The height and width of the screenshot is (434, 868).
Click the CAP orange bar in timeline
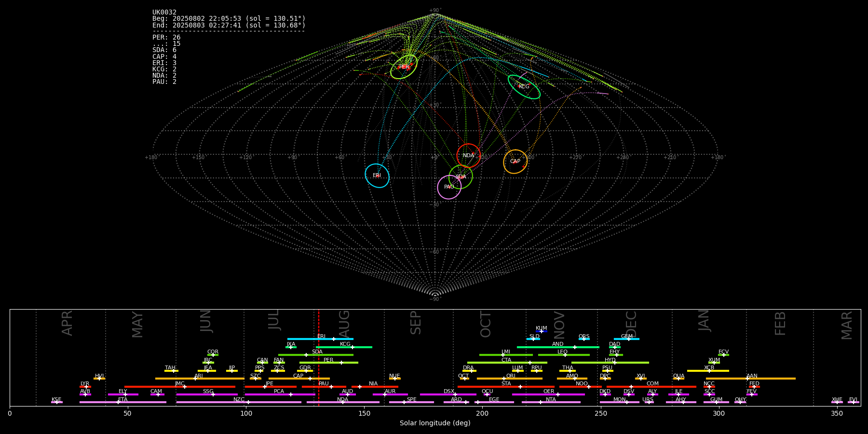pyautogui.click(x=299, y=379)
